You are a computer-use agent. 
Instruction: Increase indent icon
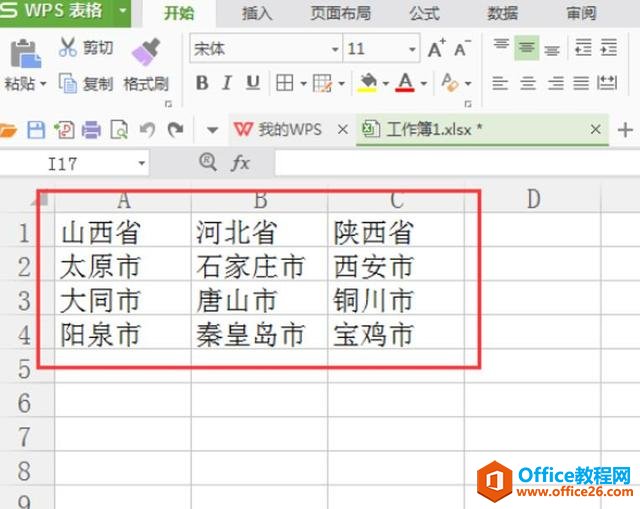(x=609, y=47)
